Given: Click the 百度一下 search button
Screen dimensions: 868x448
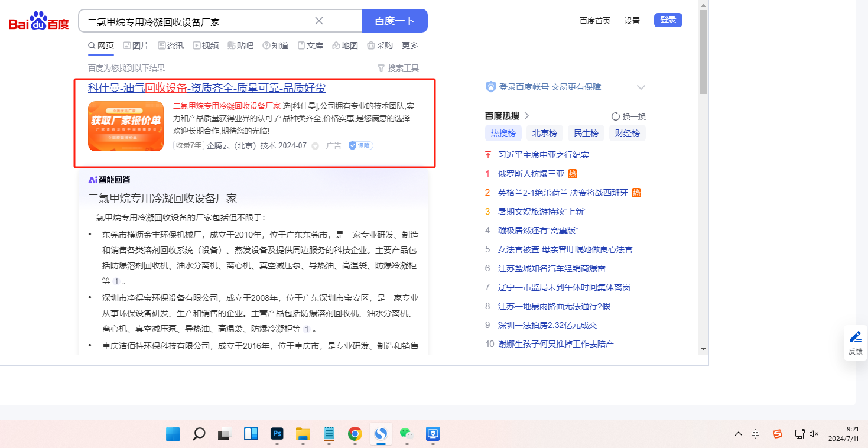Looking at the screenshot, I should pos(395,21).
